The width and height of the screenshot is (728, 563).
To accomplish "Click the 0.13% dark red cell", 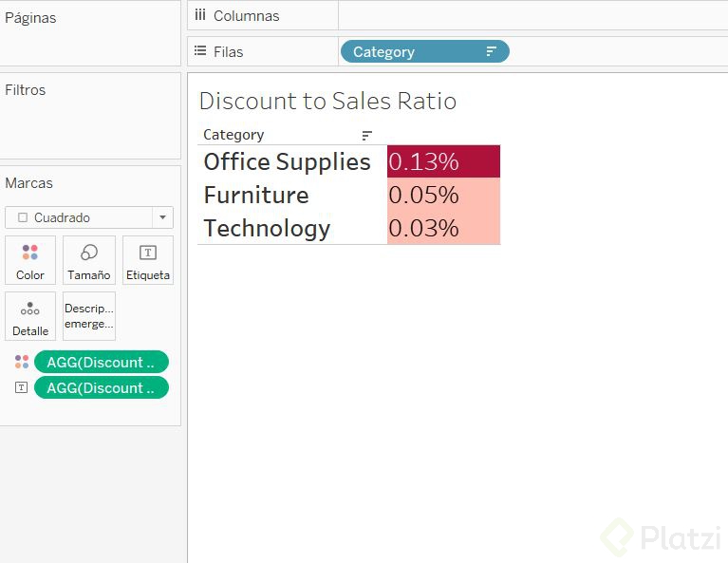I will (x=443, y=161).
